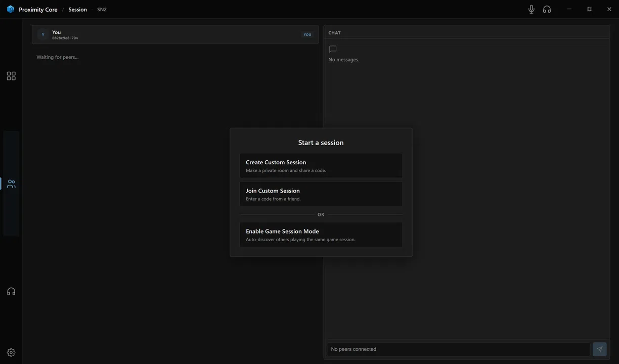Click the No messages. text
Viewport: 619px width, 364px height.
pos(344,60)
